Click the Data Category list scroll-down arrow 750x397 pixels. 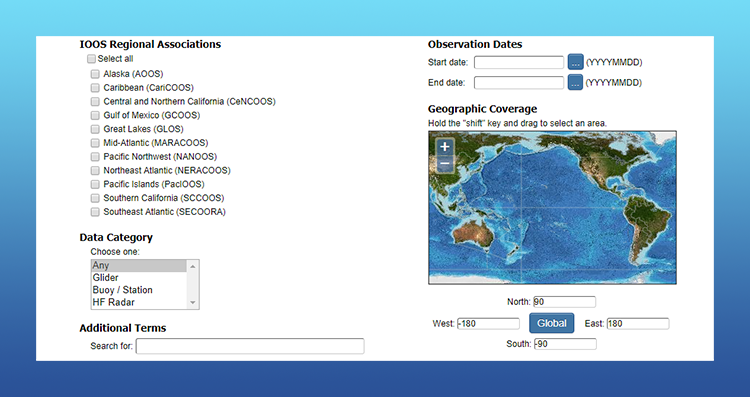click(x=193, y=302)
